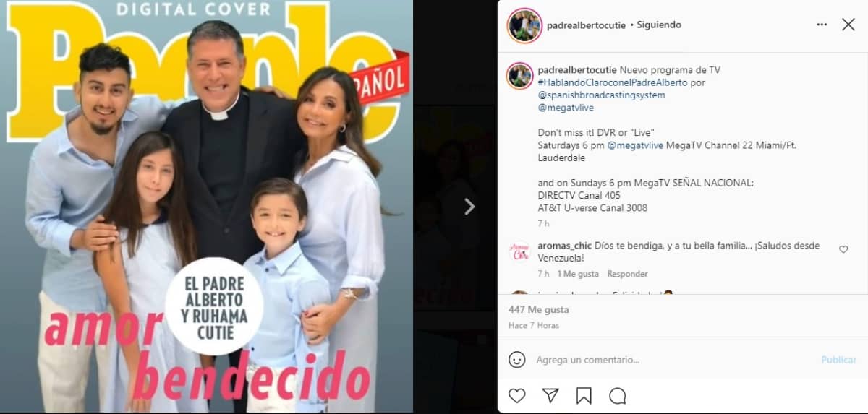Reply to aromas_chic with Responder
The image size is (868, 414).
627,274
